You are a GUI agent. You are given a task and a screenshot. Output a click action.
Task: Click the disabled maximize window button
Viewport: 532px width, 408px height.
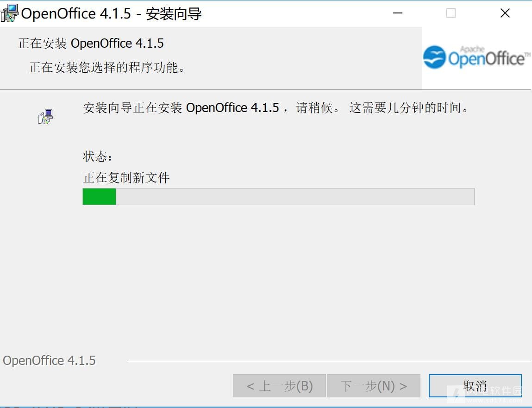451,13
